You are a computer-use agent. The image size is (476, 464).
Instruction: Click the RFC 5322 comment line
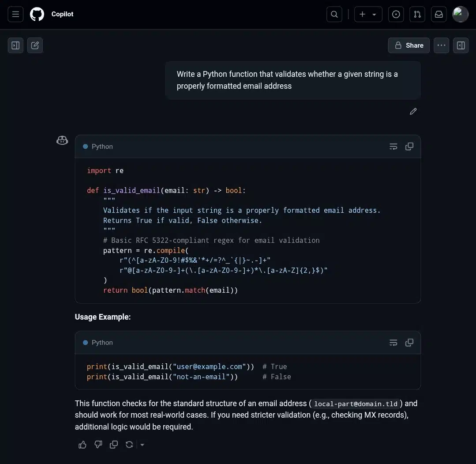point(211,240)
